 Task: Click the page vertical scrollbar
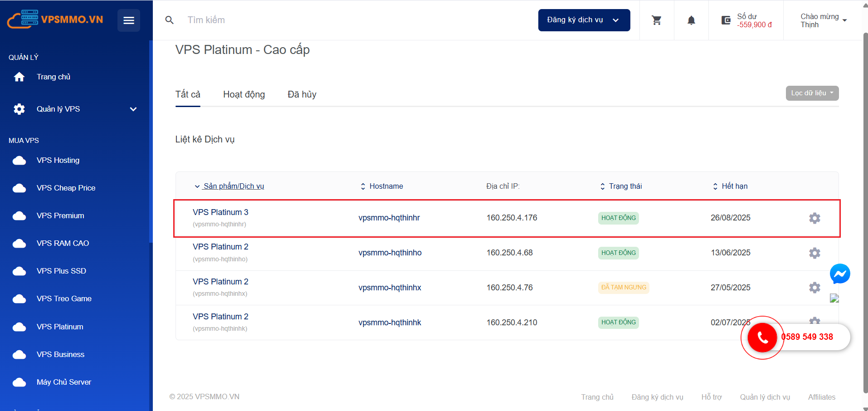865,212
